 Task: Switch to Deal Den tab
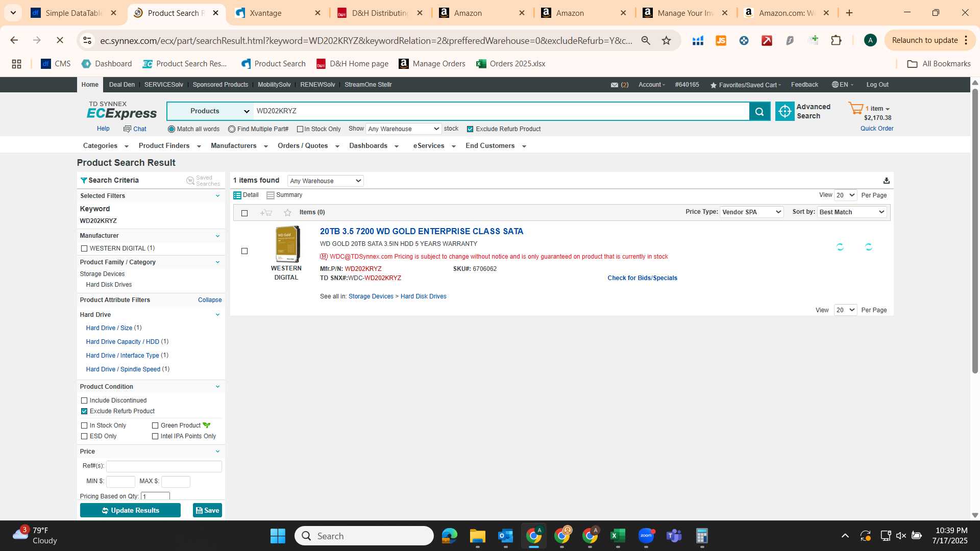121,85
